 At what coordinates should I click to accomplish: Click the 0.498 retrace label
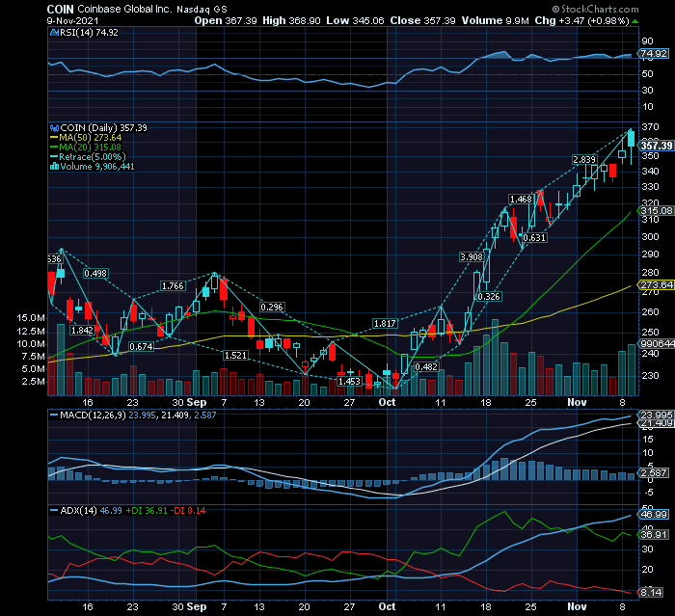tap(95, 274)
